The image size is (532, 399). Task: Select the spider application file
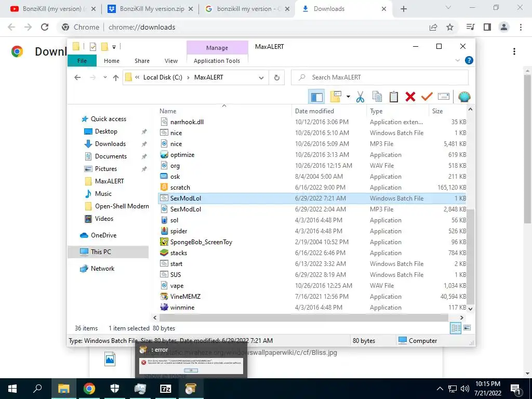pos(179,231)
